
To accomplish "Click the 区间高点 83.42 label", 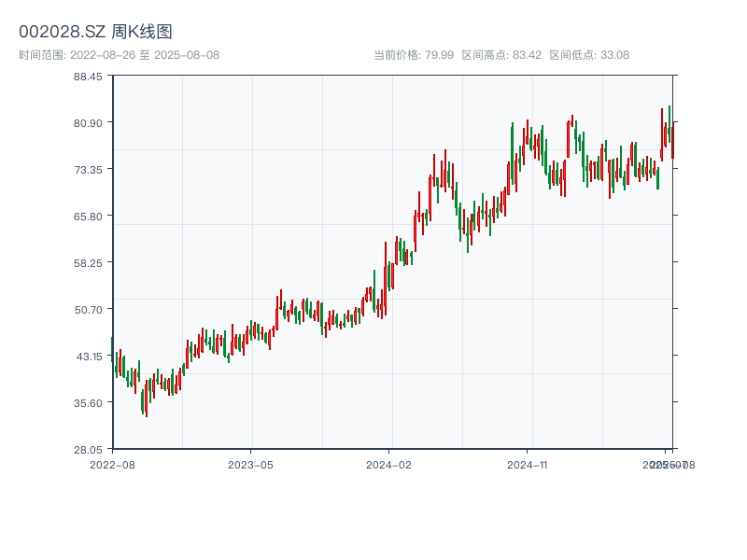I will tap(501, 55).
